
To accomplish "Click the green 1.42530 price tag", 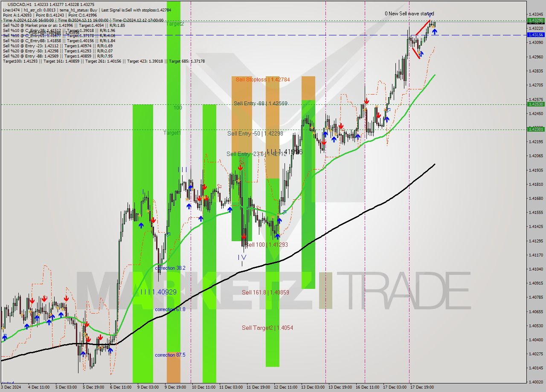I will pos(536,104).
